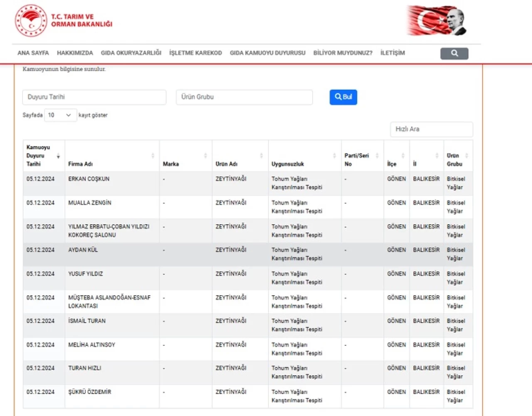Image resolution: width=532 pixels, height=416 pixels.
Task: Sort table by Firma Adı column
Action: [x=111, y=156]
